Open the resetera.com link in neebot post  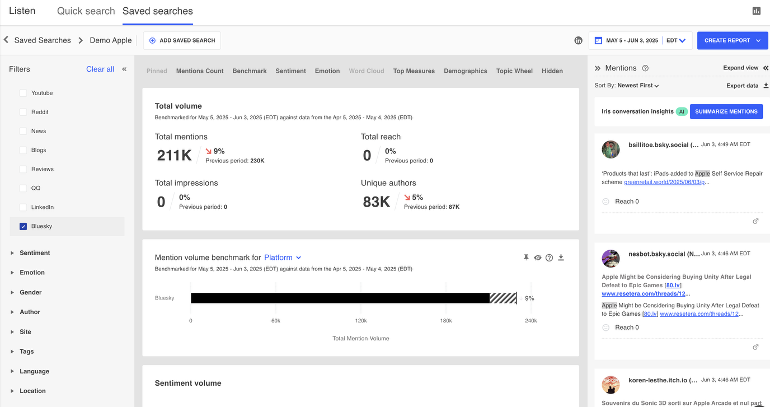(644, 294)
